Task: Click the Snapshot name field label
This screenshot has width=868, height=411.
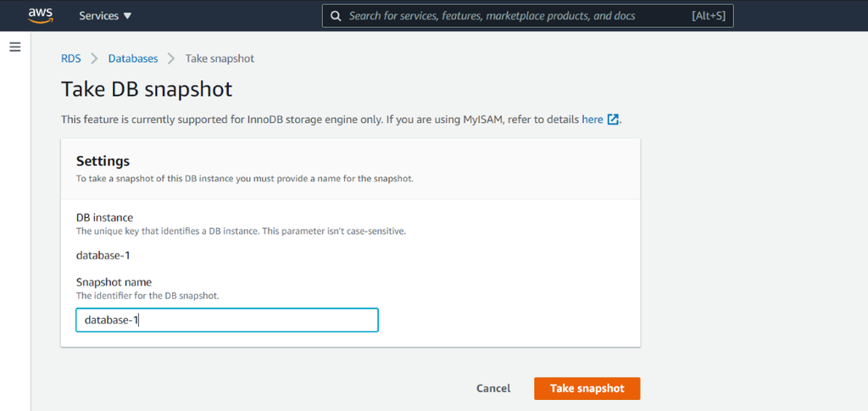Action: point(114,282)
